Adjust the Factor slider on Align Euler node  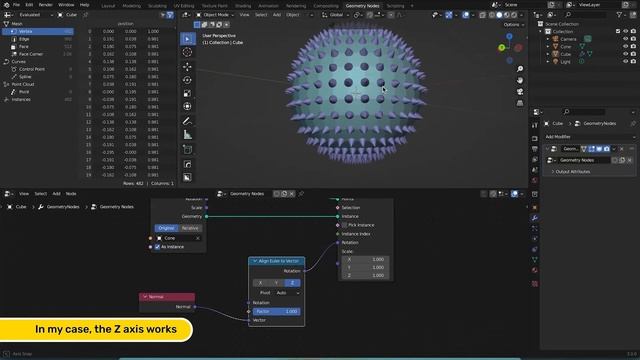tap(276, 311)
